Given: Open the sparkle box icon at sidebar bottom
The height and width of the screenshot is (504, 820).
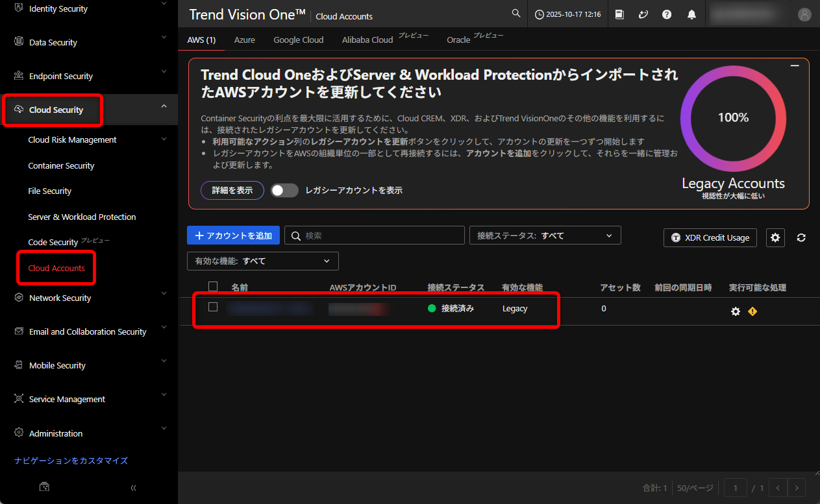Looking at the screenshot, I should (x=45, y=486).
